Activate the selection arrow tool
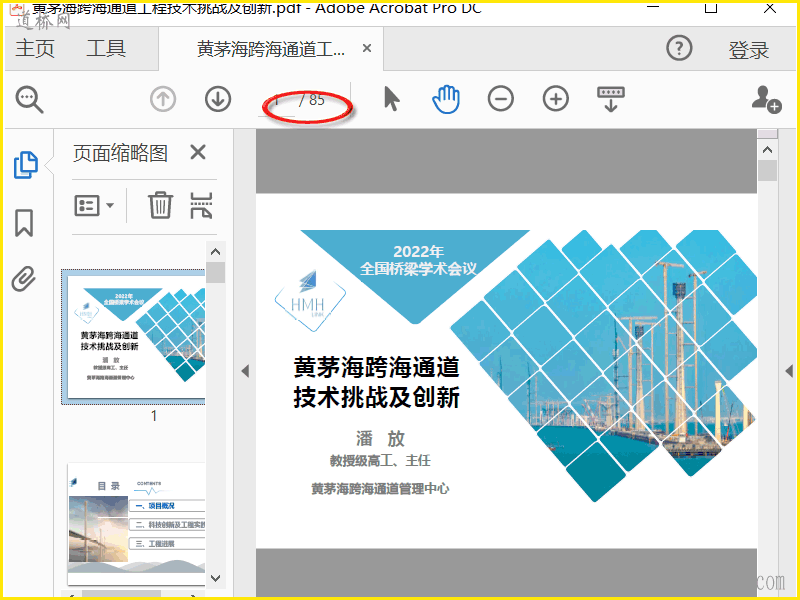This screenshot has width=800, height=600. click(391, 98)
